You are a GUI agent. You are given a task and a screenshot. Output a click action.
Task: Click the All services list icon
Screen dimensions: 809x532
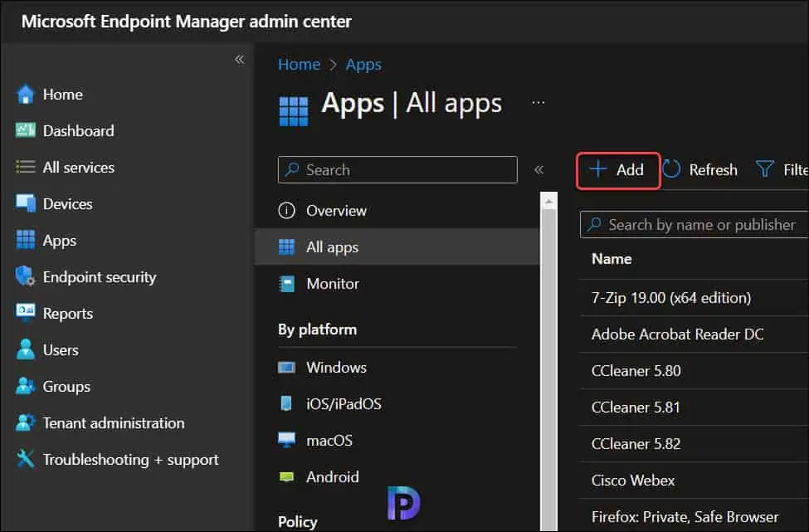tap(25, 167)
